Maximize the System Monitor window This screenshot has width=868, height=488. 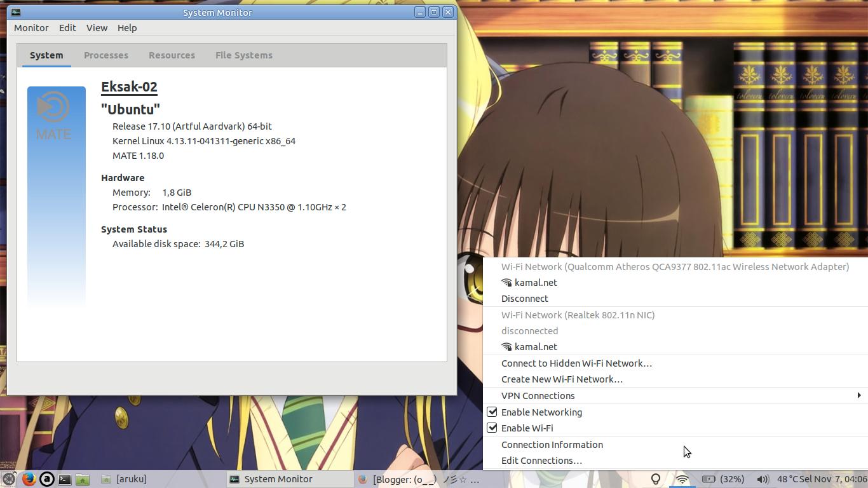[x=434, y=12]
